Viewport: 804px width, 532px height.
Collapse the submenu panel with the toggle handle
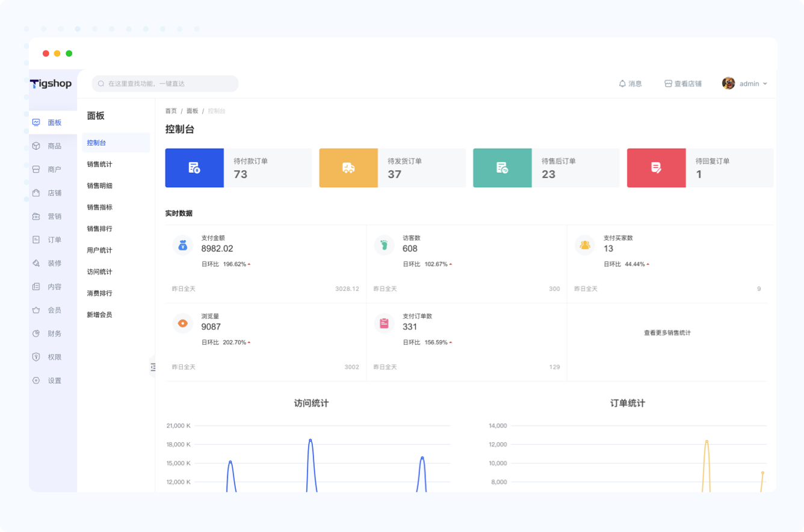click(x=153, y=367)
